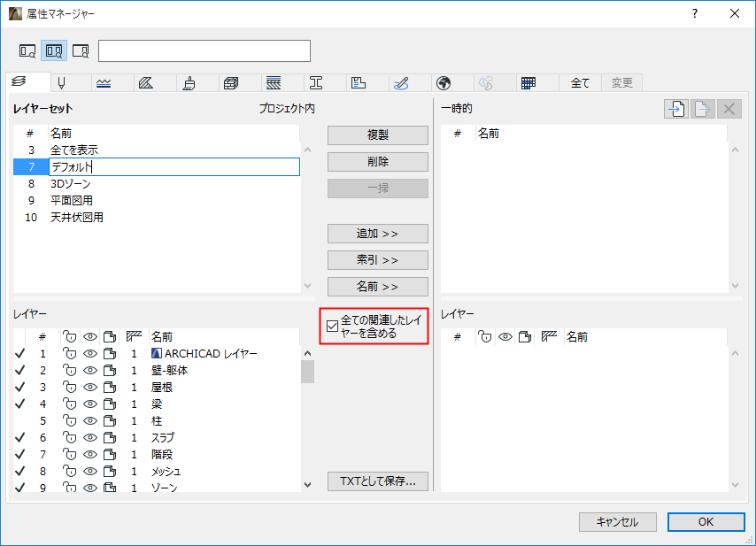Toggle 3D mode icon on メッシュ row

(x=110, y=472)
